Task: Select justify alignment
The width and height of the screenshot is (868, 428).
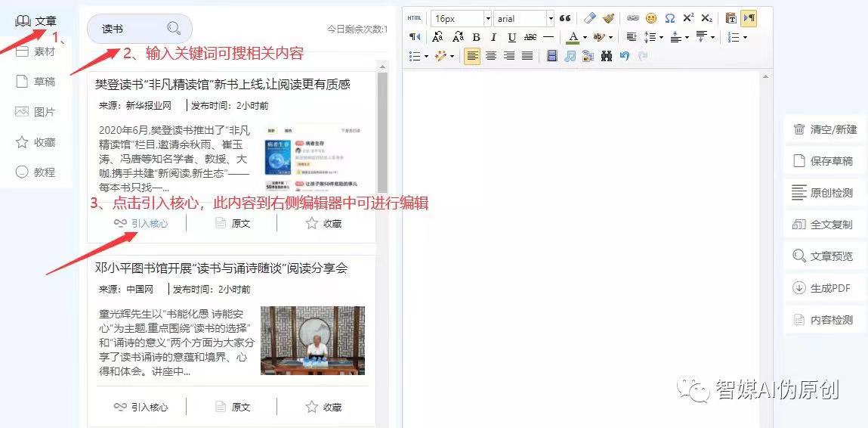Action: click(527, 56)
